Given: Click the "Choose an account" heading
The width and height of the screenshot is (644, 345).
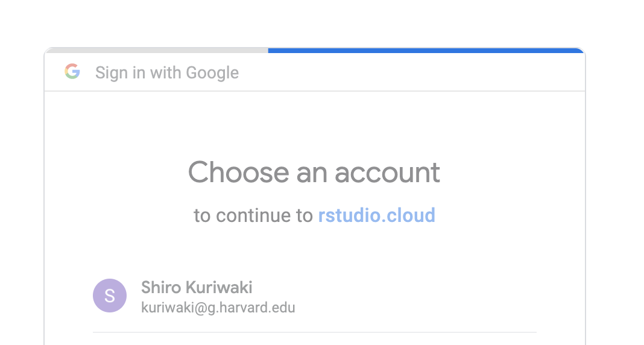Looking at the screenshot, I should click(x=314, y=172).
